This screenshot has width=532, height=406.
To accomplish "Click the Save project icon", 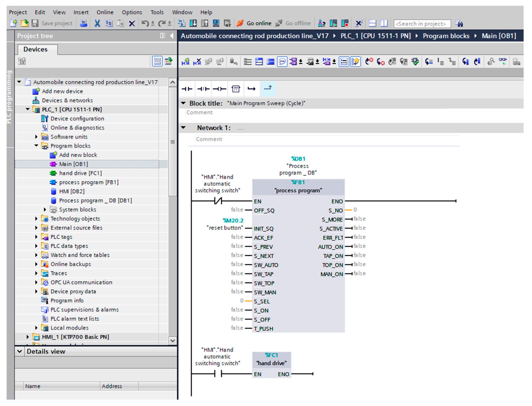I will pos(35,24).
